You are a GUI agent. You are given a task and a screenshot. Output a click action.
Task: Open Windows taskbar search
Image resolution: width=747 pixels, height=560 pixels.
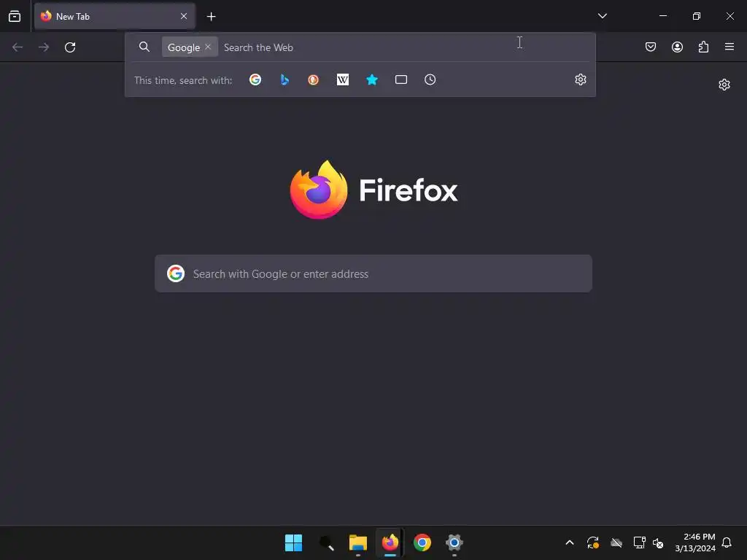326,542
